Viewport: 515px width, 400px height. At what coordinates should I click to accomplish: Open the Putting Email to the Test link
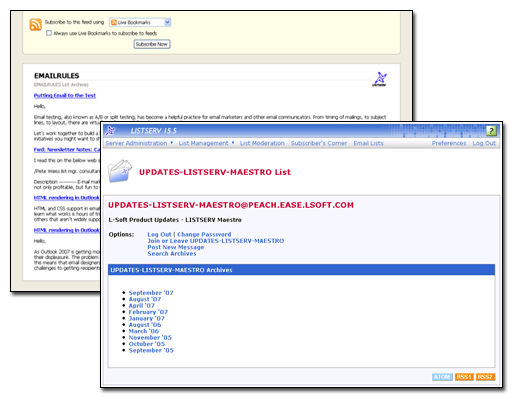(65, 95)
